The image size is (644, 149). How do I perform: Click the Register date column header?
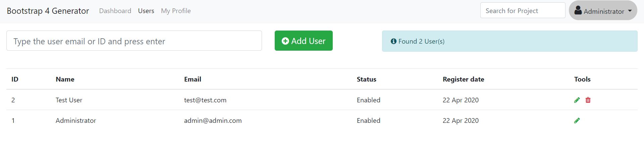coord(463,79)
